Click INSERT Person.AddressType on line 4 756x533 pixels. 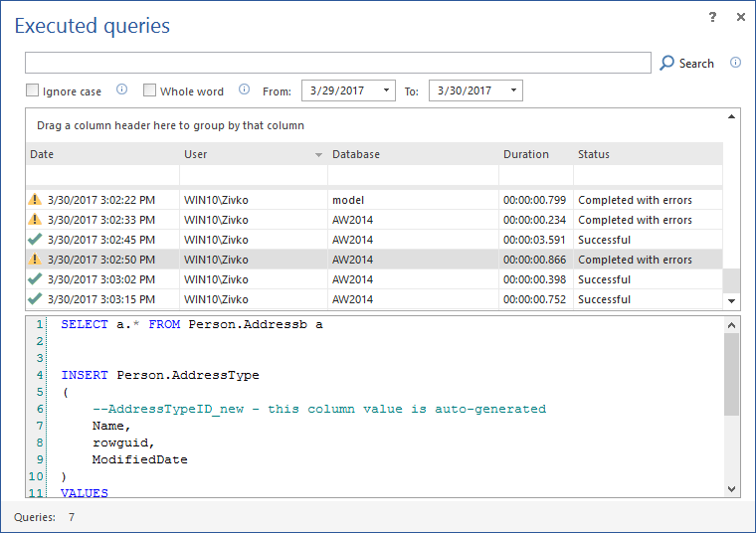(x=160, y=375)
